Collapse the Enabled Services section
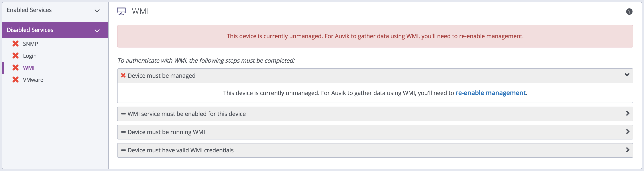The image size is (644, 171). (x=97, y=11)
